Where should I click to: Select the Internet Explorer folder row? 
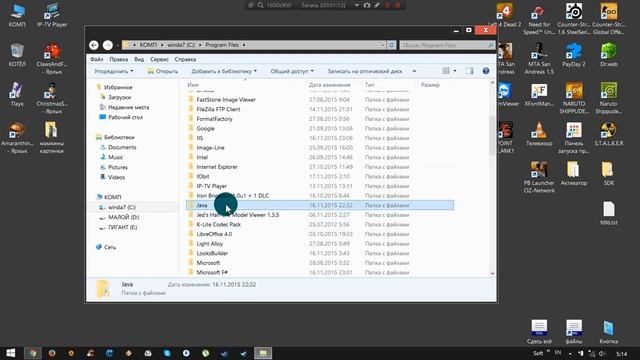pyautogui.click(x=320, y=167)
